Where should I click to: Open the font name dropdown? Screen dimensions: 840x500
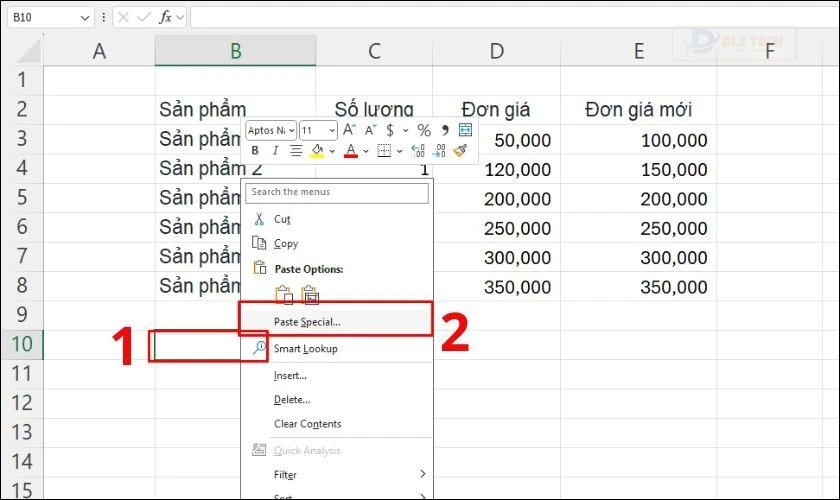[291, 130]
